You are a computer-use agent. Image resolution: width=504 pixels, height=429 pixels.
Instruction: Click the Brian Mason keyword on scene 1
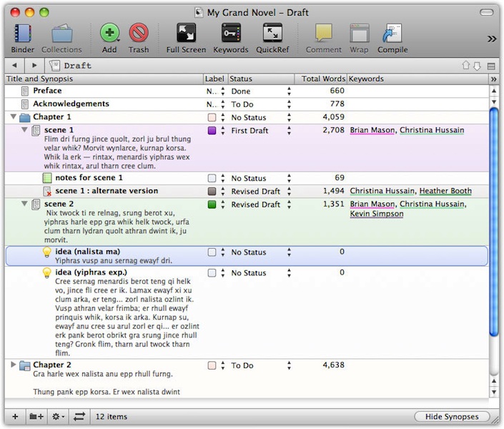pos(372,131)
